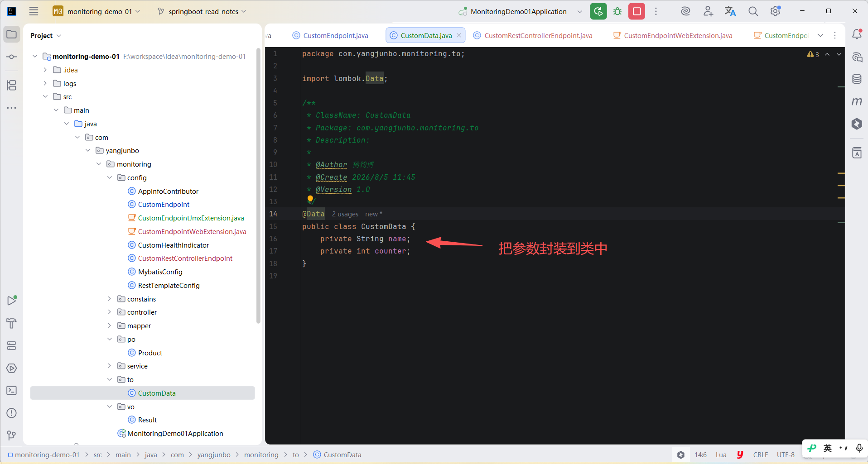Open the Services tool window
This screenshot has height=464, width=868.
pos(12,346)
